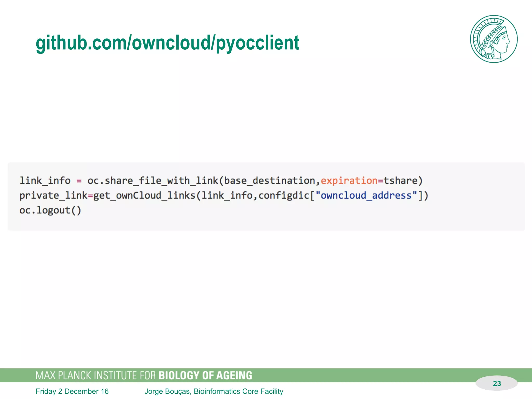Click the oc.share_file_with_link function call
532x399 pixels.
(153, 181)
